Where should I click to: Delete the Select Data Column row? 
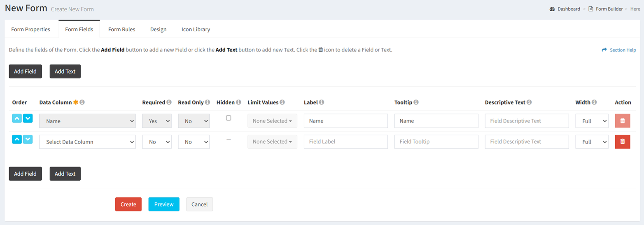(x=622, y=141)
